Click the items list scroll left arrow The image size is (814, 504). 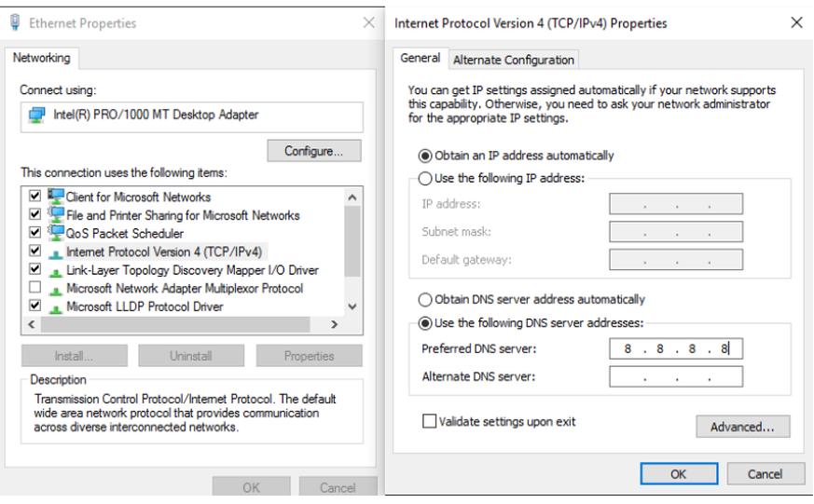pyautogui.click(x=31, y=324)
